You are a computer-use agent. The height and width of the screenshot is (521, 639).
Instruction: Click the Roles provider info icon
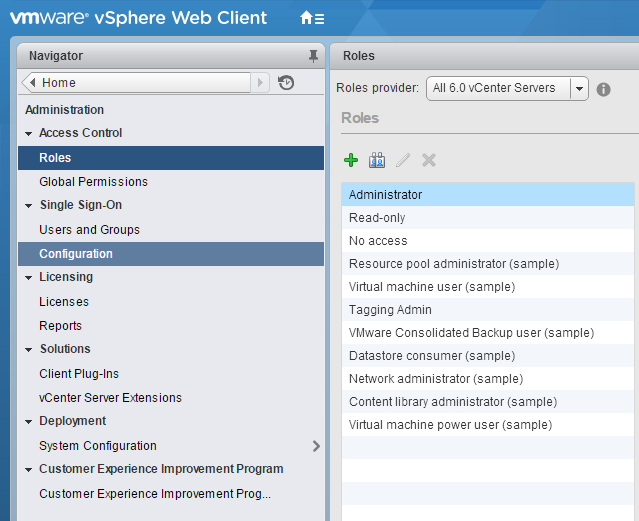603,89
